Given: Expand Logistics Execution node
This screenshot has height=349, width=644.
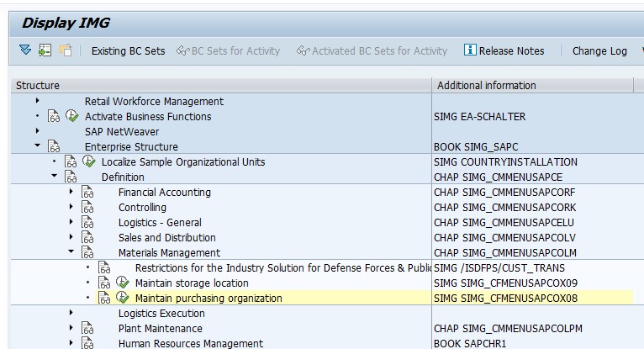Looking at the screenshot, I should (x=71, y=313).
